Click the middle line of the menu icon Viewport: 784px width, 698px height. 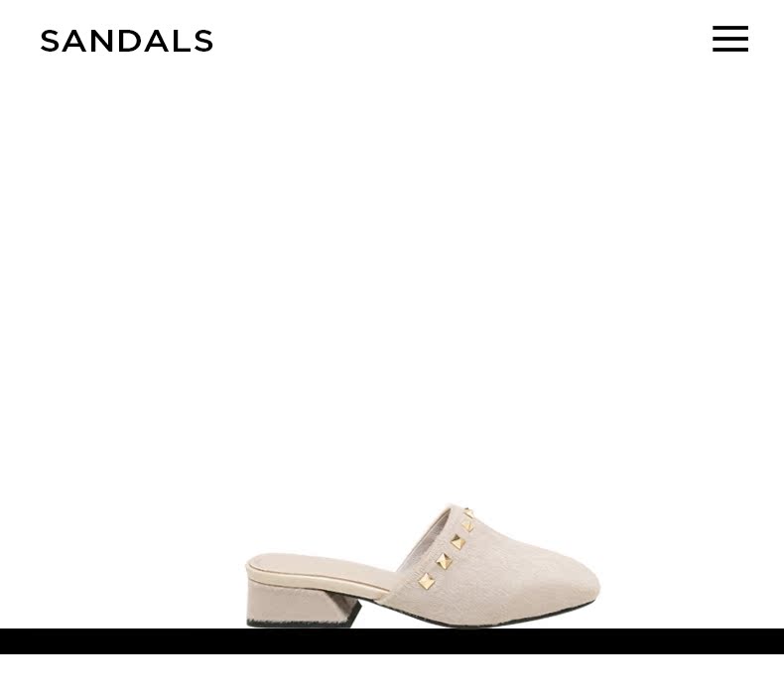(x=730, y=39)
